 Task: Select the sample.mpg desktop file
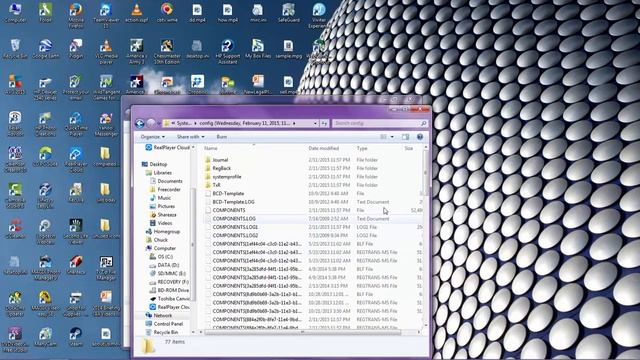(x=289, y=49)
